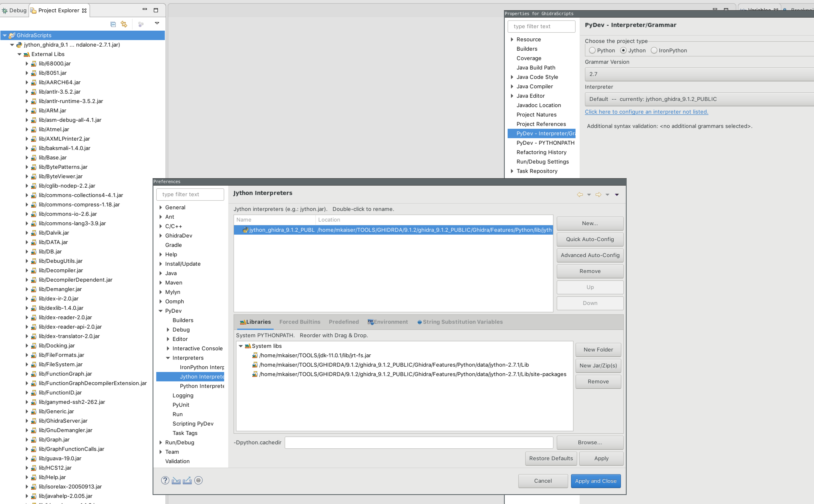Select the Python project type
Screen dimensions: 814x504
(593, 50)
